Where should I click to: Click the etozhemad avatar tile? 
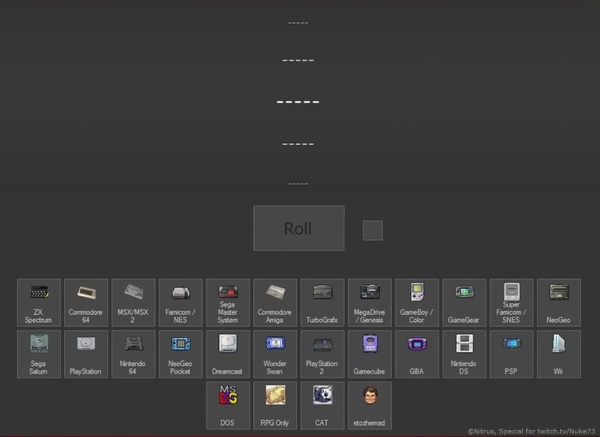pyautogui.click(x=369, y=405)
